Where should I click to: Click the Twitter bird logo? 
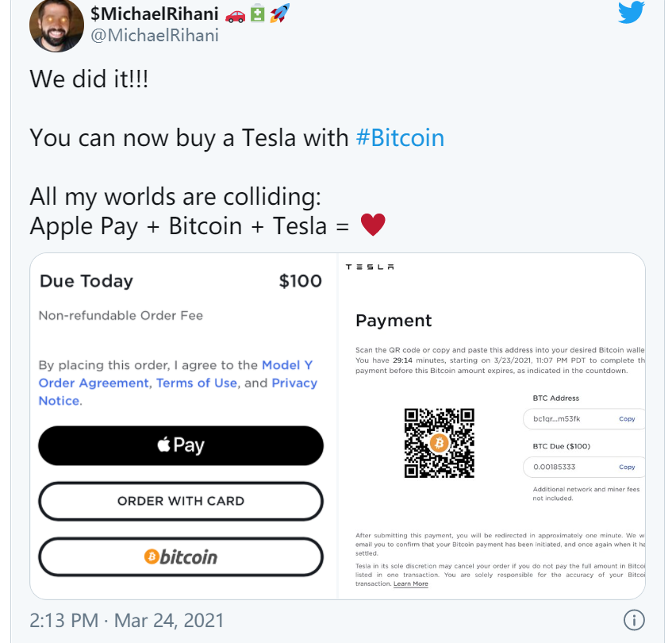tap(631, 13)
